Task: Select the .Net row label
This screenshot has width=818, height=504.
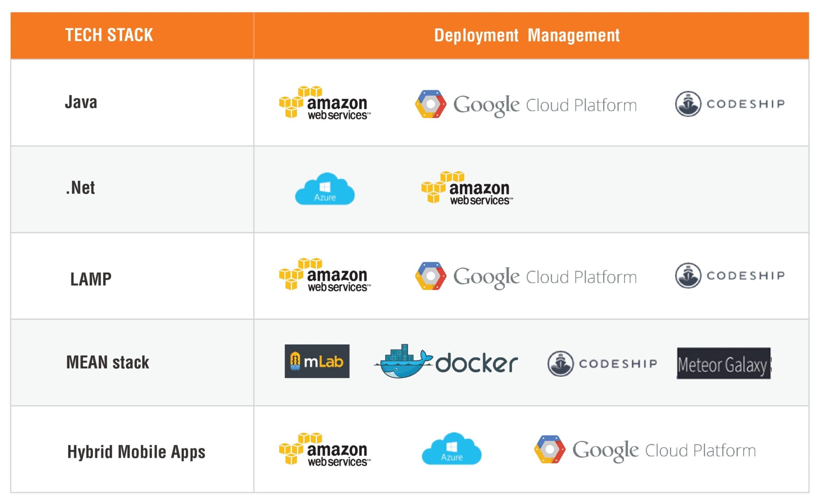Action: click(81, 188)
